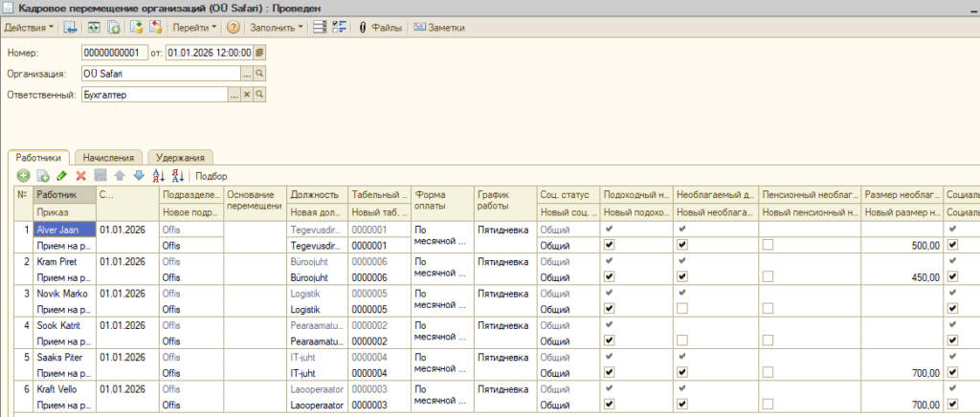
Task: Click the green Add row icon
Action: coord(24,176)
